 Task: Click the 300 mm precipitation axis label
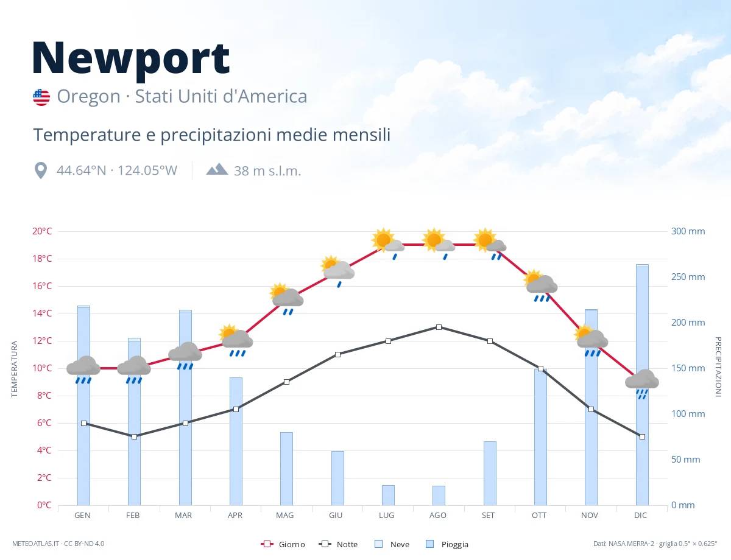[688, 231]
